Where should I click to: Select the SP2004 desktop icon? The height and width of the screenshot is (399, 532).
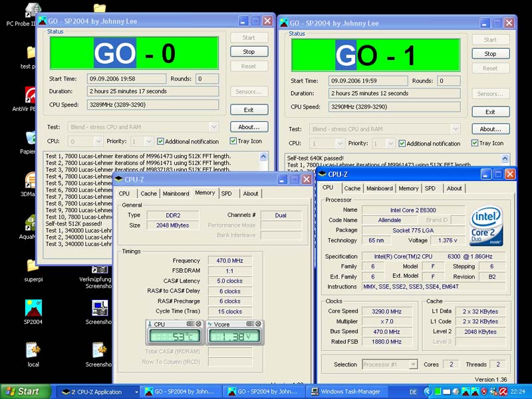tap(33, 307)
